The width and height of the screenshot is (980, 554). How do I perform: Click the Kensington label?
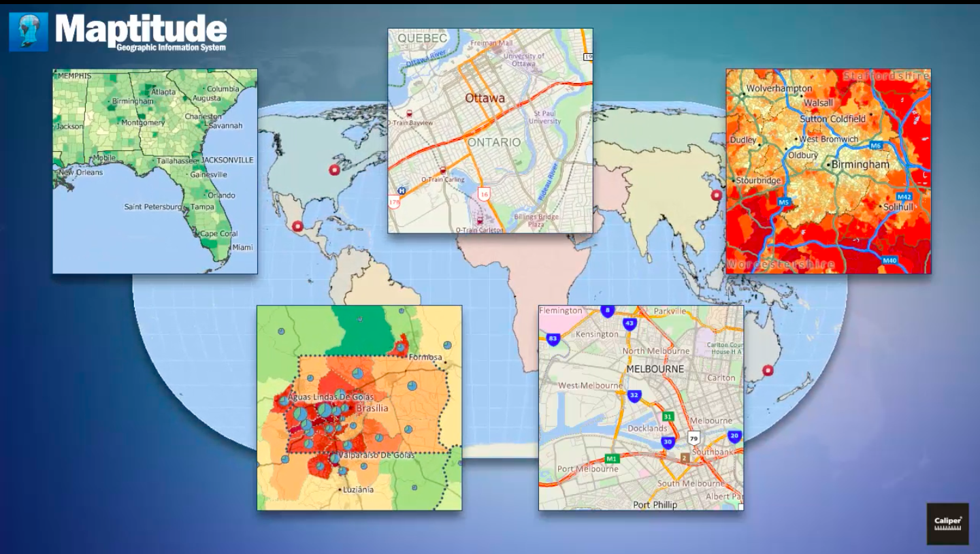597,334
